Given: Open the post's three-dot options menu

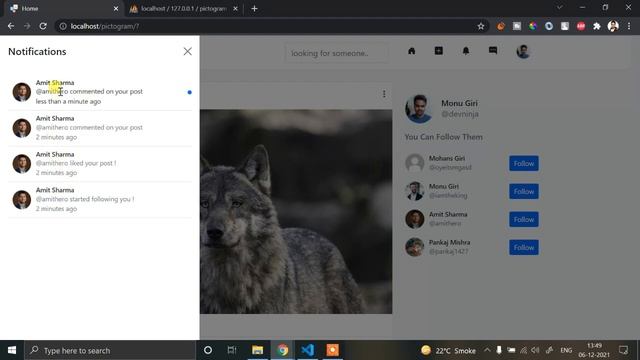Looking at the screenshot, I should click(x=384, y=94).
